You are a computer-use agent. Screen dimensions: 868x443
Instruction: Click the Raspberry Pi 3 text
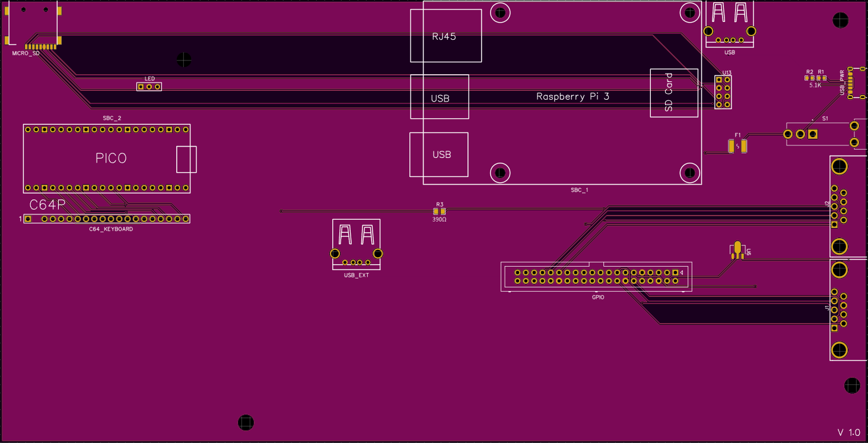[x=573, y=96]
